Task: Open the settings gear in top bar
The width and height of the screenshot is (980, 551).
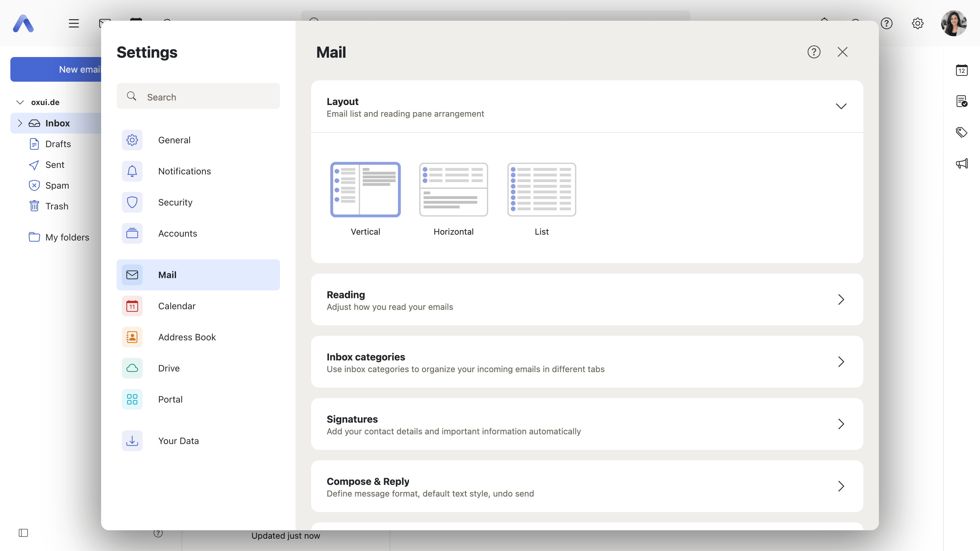Action: pos(917,23)
